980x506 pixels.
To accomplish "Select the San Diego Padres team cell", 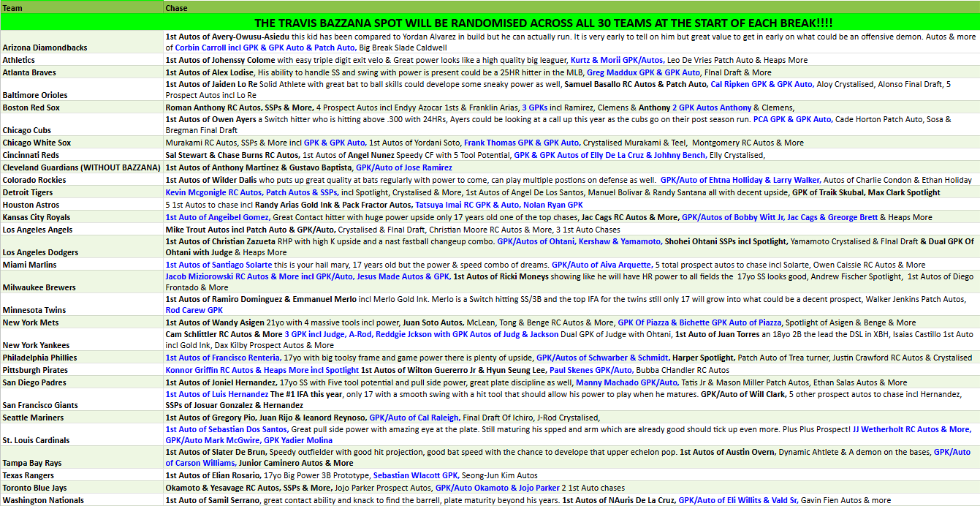I will (82, 382).
